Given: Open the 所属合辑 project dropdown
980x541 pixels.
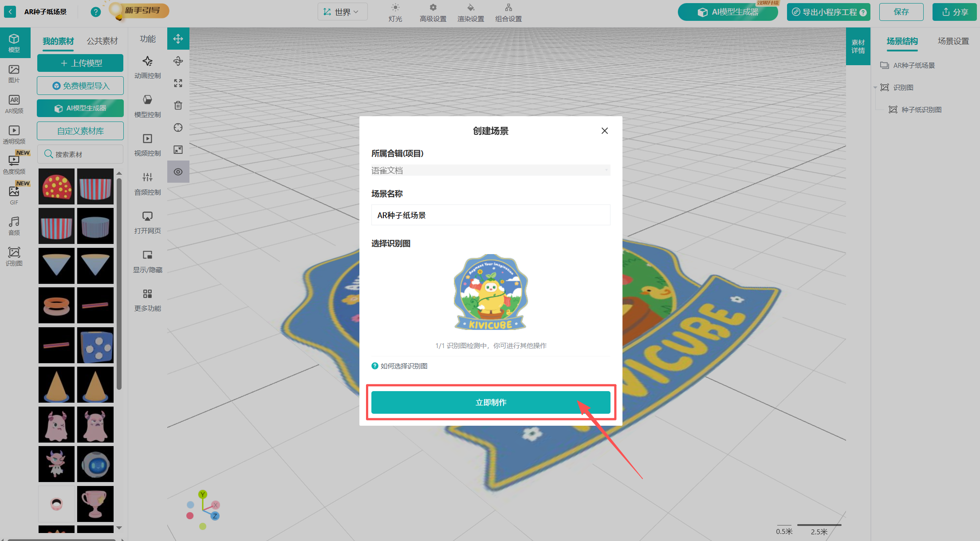Looking at the screenshot, I should point(490,170).
